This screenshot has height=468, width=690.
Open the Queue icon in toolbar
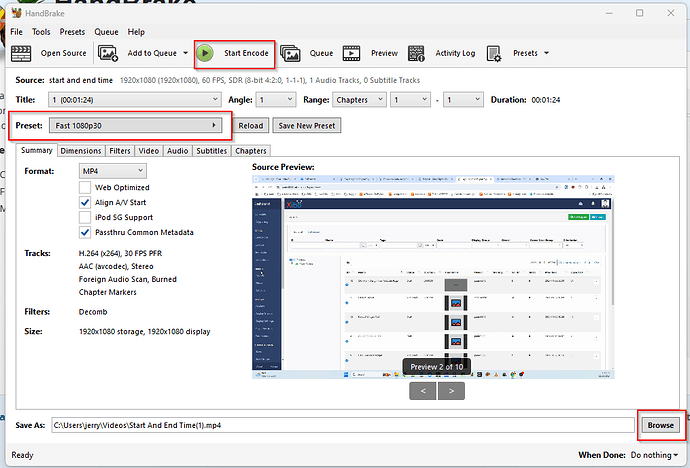click(291, 53)
